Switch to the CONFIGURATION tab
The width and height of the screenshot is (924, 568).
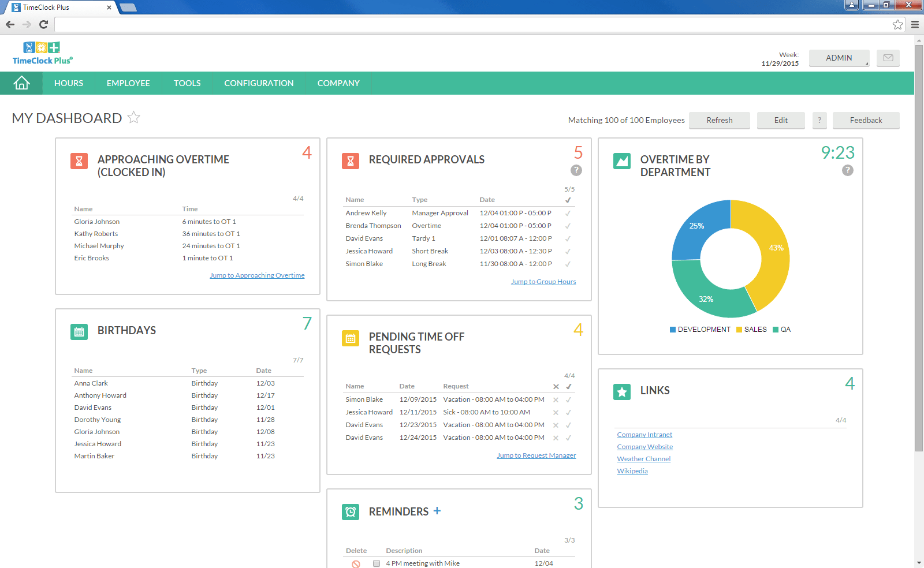click(x=258, y=83)
